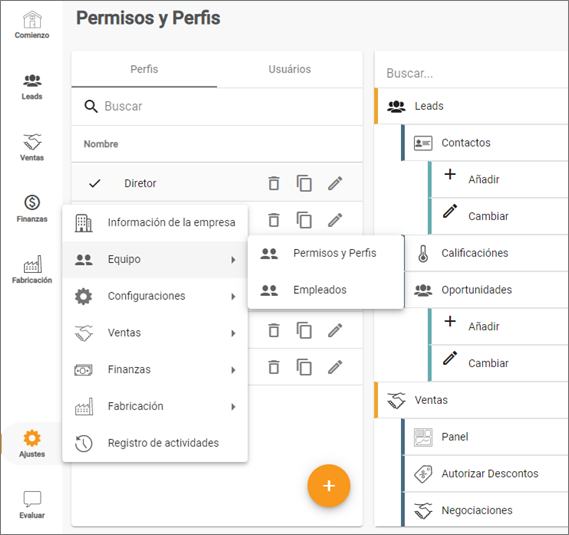Toggle the Diretor profile checkmark
Screen dimensions: 569x535
point(94,183)
